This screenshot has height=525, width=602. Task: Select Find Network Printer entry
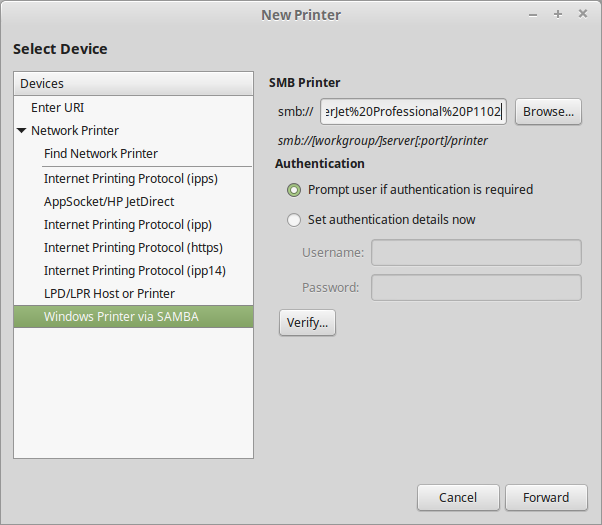(x=101, y=153)
